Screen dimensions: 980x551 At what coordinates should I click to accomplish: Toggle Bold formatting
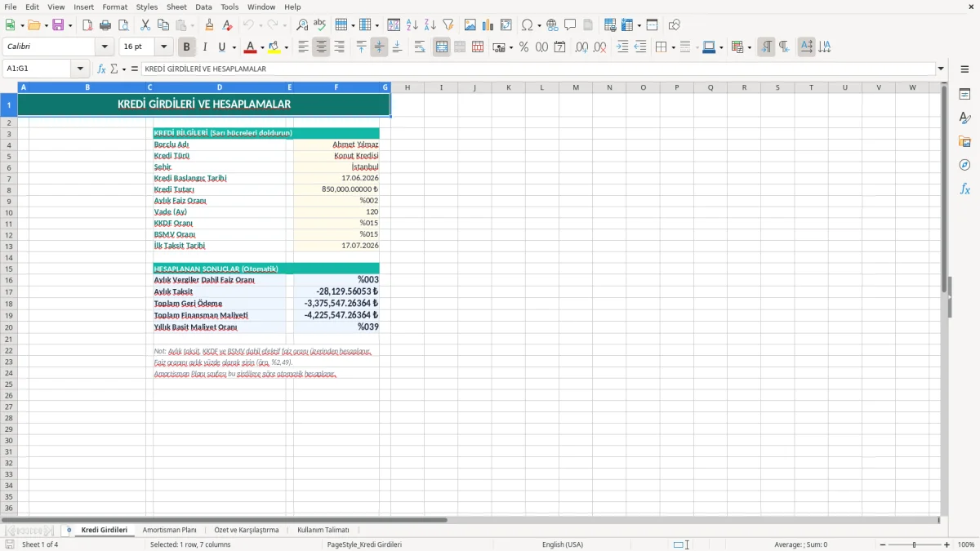(187, 47)
